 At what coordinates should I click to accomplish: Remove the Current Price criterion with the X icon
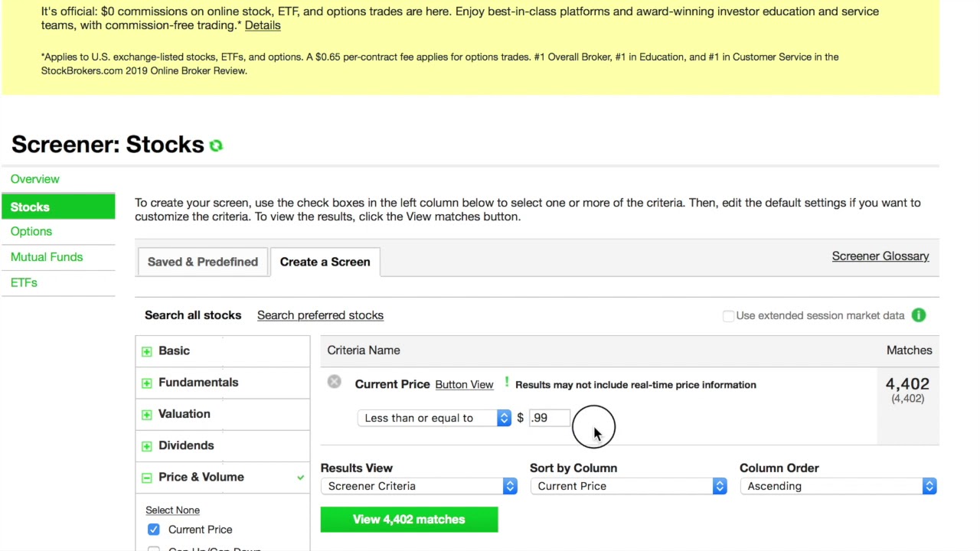(x=335, y=382)
